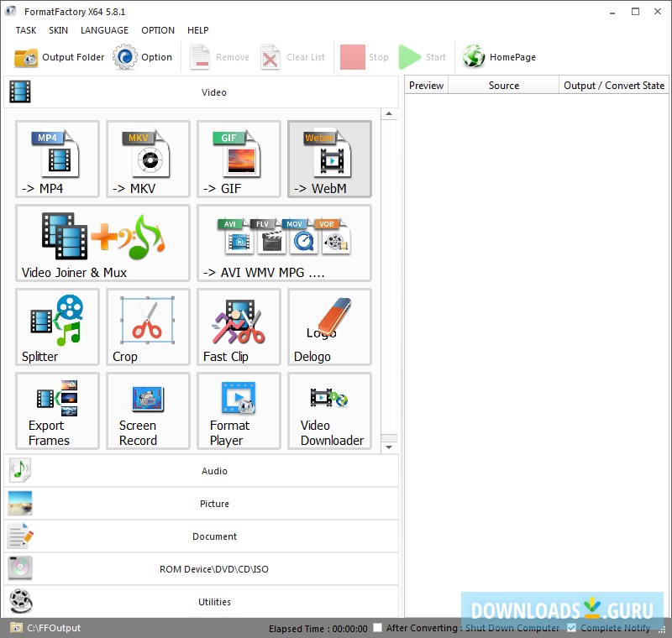Image resolution: width=672 pixels, height=638 pixels.
Task: Click the FormatFactory title bar app icon
Action: [11, 11]
